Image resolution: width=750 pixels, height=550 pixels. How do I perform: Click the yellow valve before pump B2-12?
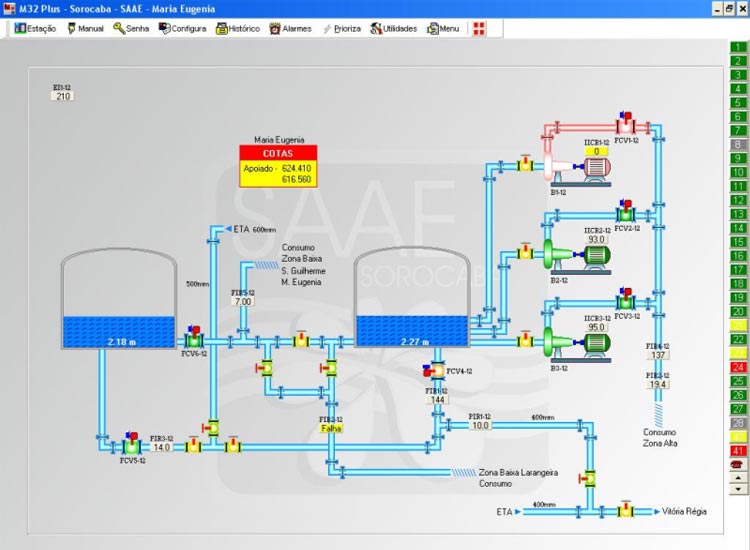pos(525,252)
